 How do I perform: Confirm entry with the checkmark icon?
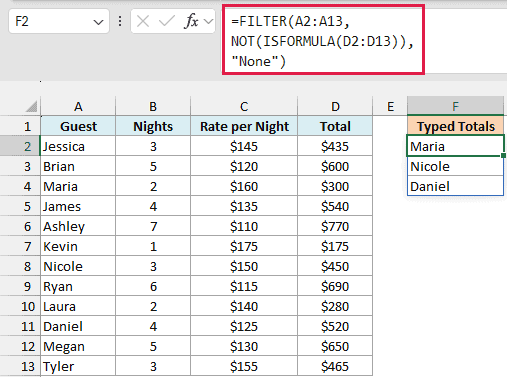click(167, 22)
